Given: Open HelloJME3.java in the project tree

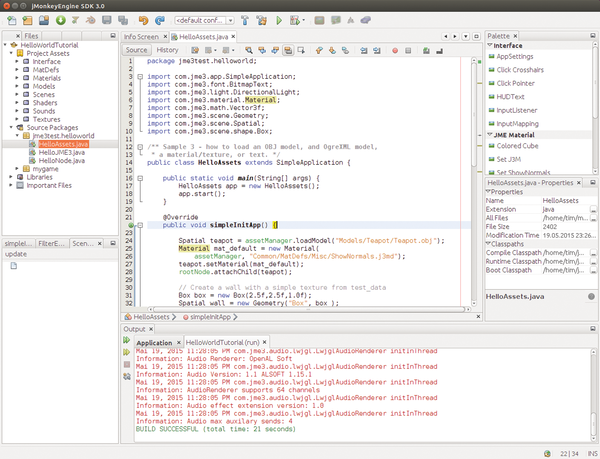Looking at the screenshot, I should pos(61,152).
